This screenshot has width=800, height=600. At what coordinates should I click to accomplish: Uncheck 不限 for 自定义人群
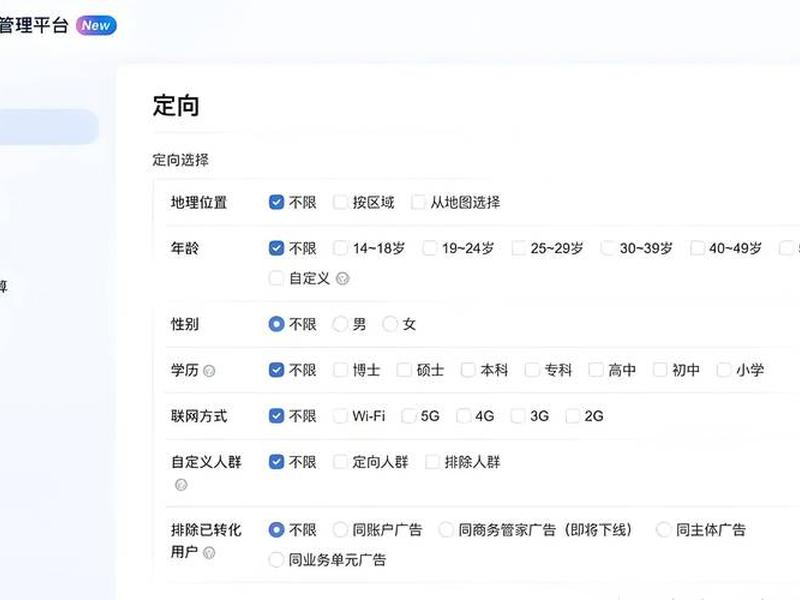[x=276, y=462]
